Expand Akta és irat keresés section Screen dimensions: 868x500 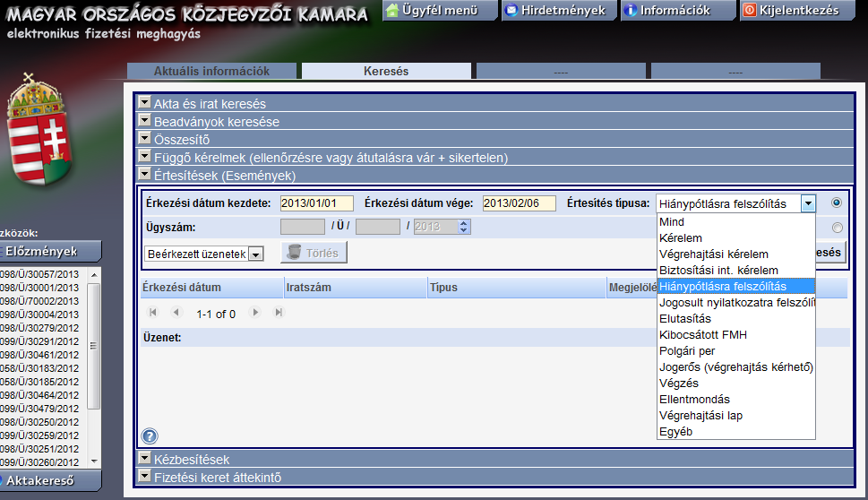pos(144,102)
